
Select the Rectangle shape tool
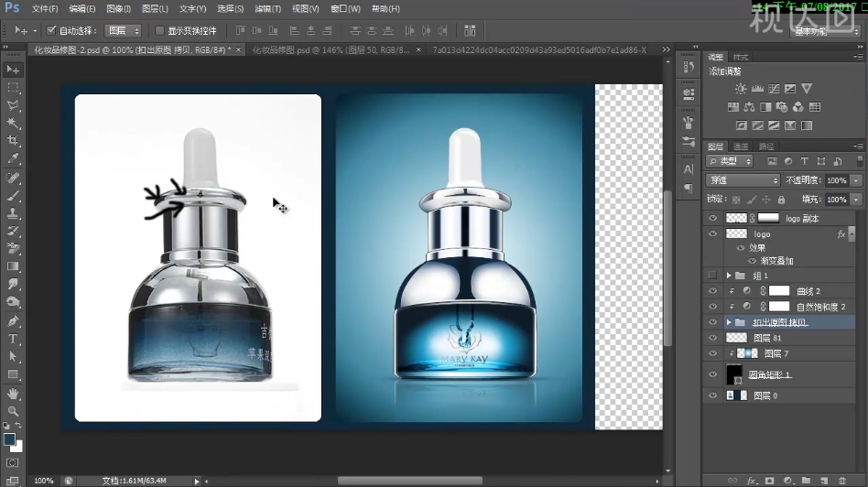coord(13,374)
